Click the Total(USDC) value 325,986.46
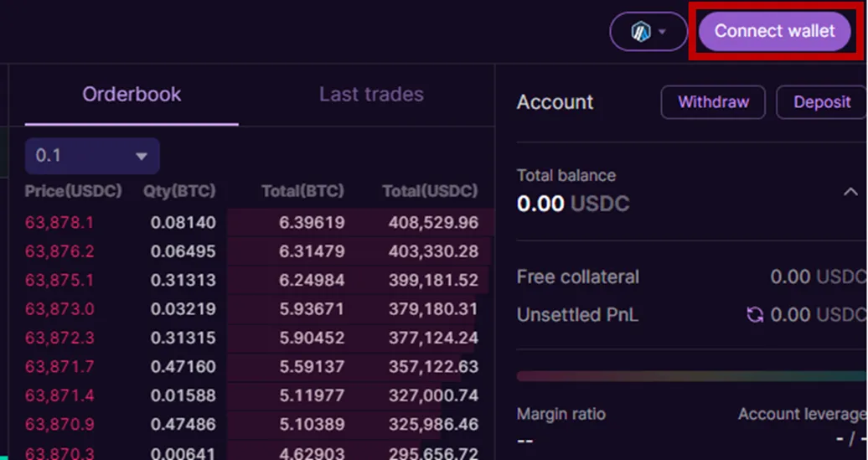 tap(433, 424)
